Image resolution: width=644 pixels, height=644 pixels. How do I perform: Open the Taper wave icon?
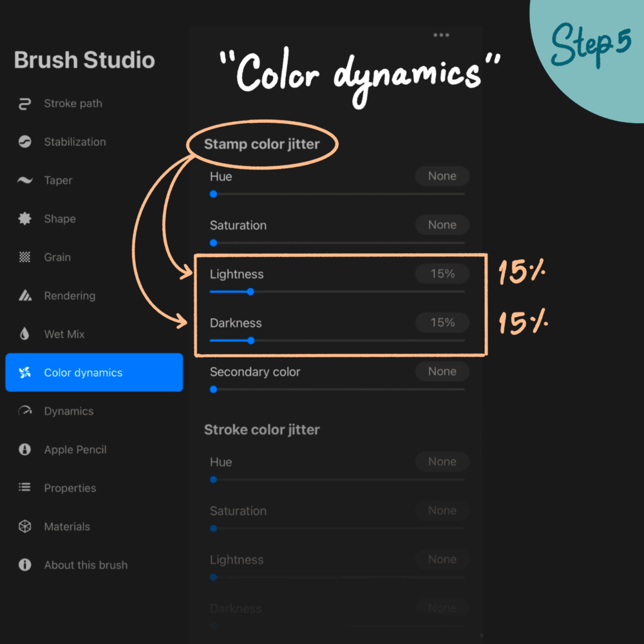coord(24,180)
